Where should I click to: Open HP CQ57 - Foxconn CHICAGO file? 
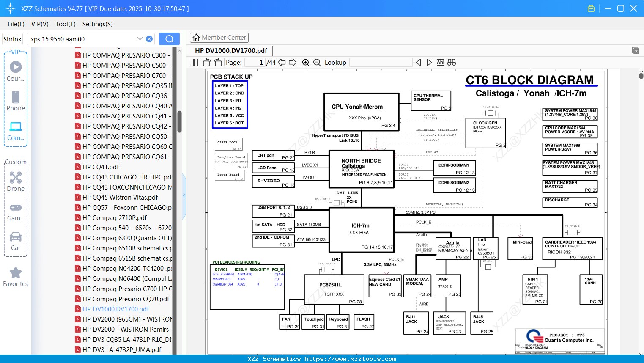click(x=123, y=207)
